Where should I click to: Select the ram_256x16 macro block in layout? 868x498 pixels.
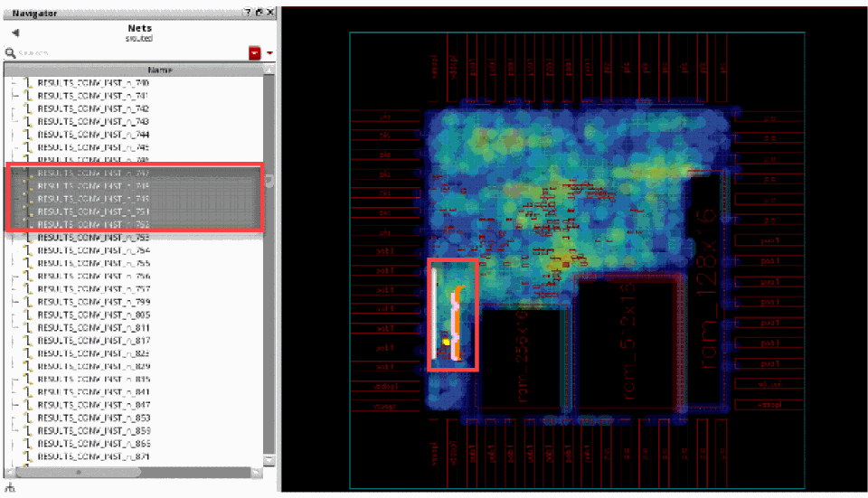tap(523, 357)
